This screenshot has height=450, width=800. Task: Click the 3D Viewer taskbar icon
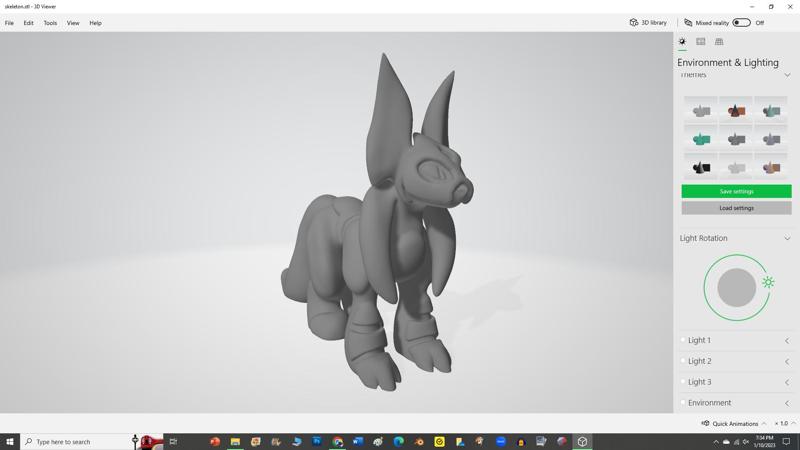click(x=582, y=441)
